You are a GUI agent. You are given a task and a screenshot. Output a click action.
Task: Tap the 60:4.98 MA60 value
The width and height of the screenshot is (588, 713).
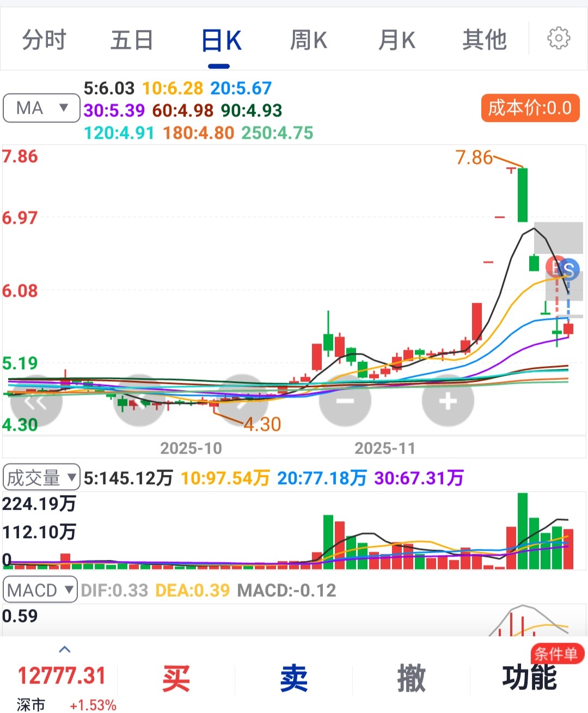pyautogui.click(x=183, y=111)
